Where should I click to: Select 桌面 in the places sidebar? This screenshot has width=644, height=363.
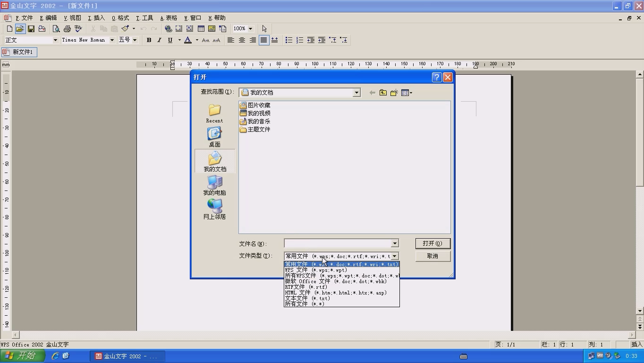coord(215,137)
